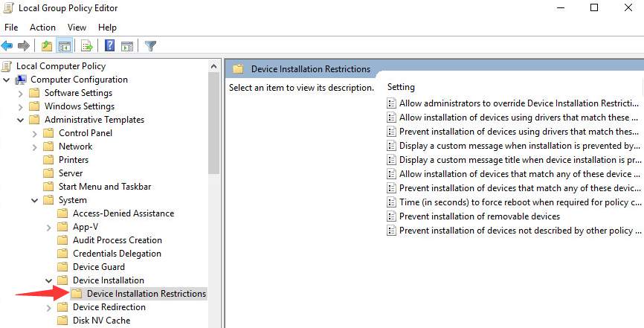644x328 pixels.
Task: Click the tree pane vertical scrollbar thumb
Action: [213, 123]
